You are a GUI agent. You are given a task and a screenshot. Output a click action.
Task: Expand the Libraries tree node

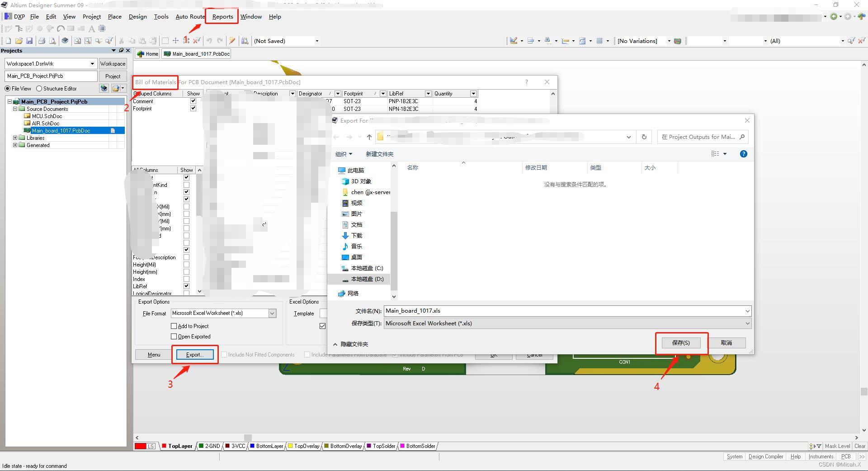[x=15, y=138]
